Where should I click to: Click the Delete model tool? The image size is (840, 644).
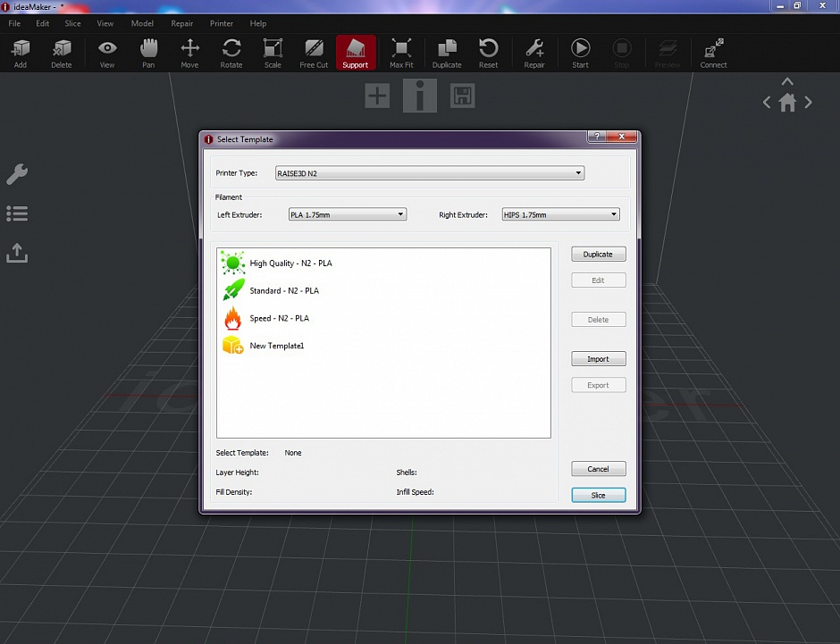61,52
